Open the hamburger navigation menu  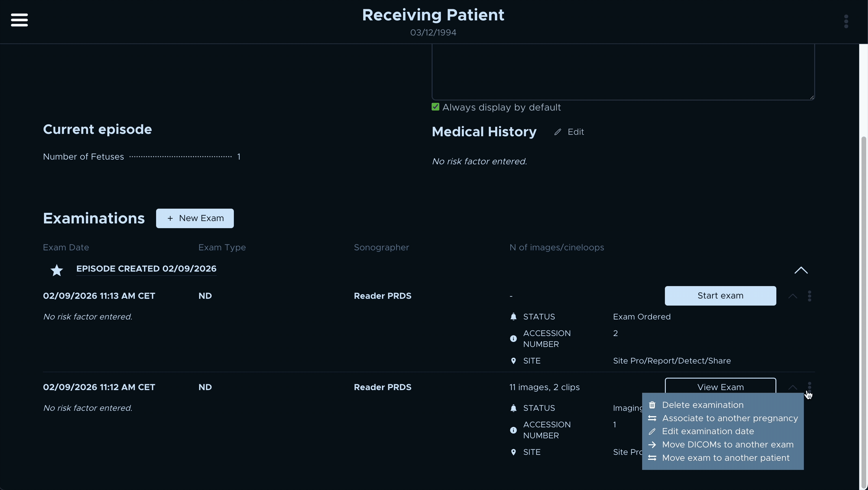pos(19,20)
